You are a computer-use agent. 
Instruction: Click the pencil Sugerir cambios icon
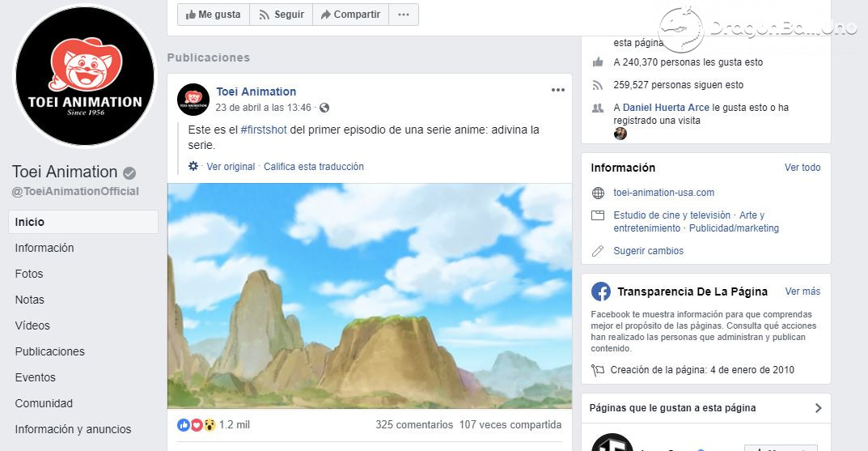click(x=598, y=251)
